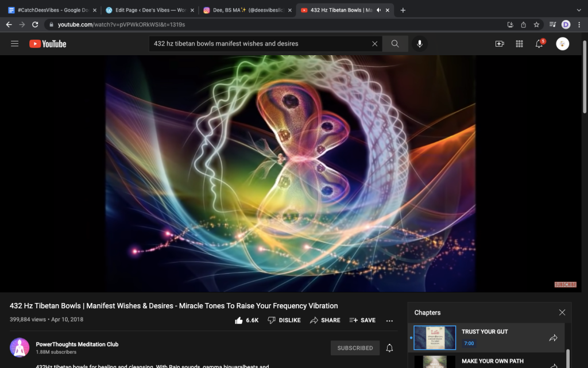588x368 pixels.
Task: Share the TRUST YOUR GUT chapter
Action: [553, 338]
